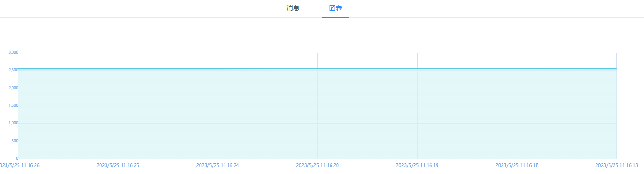
Task: Click the 500 y-axis label
Action: [x=14, y=141]
